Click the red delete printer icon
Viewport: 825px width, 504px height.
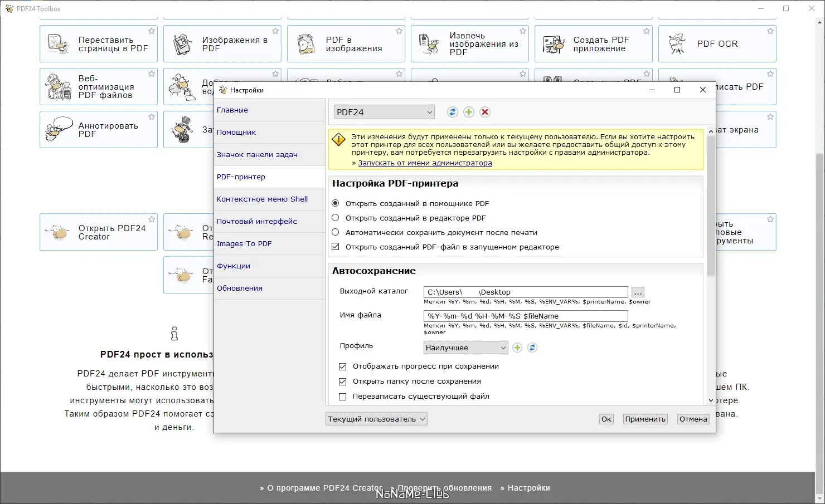[x=485, y=112]
